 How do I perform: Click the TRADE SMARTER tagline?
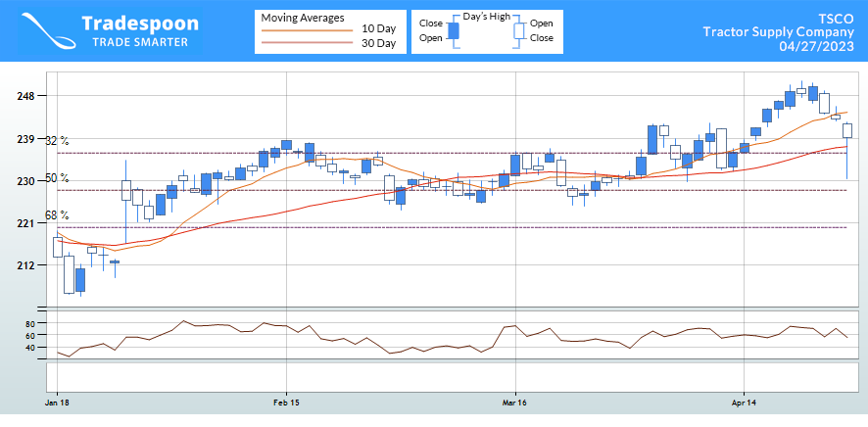(139, 42)
